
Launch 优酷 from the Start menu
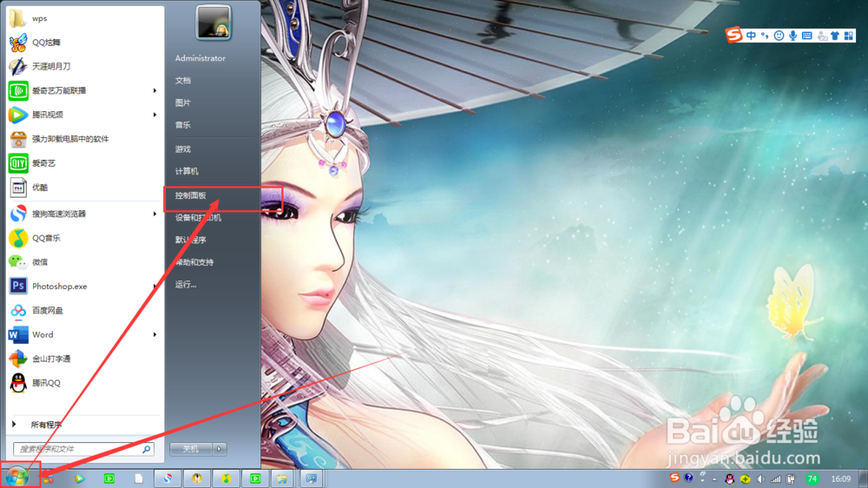[84, 188]
